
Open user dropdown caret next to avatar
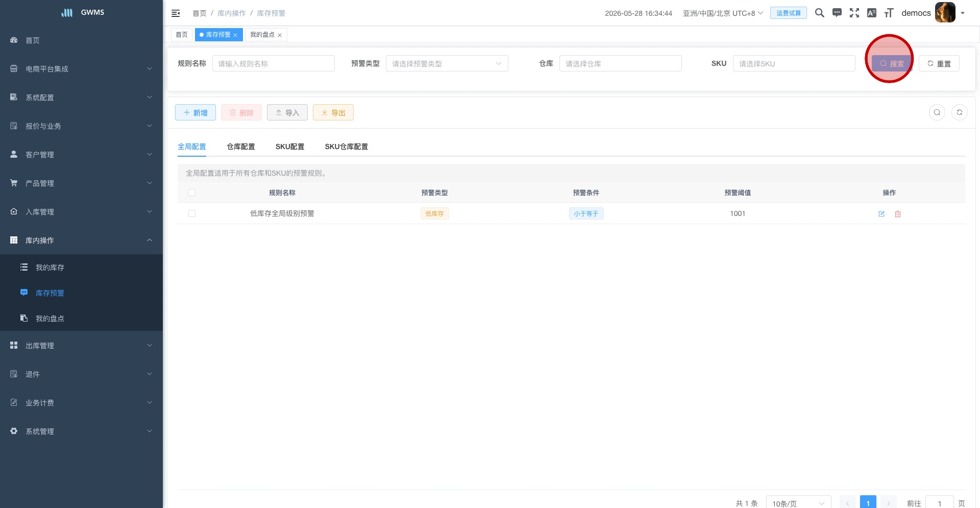[x=963, y=13]
